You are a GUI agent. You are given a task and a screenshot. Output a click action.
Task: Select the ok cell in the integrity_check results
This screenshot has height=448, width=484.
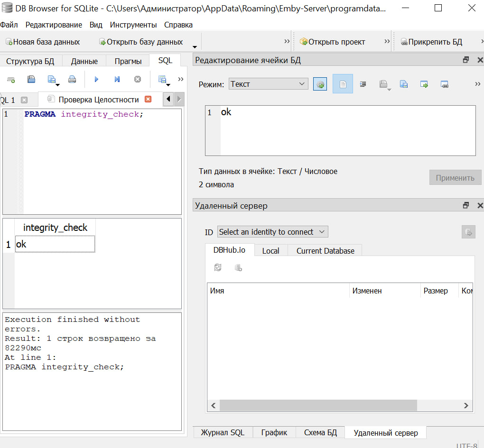pos(55,244)
